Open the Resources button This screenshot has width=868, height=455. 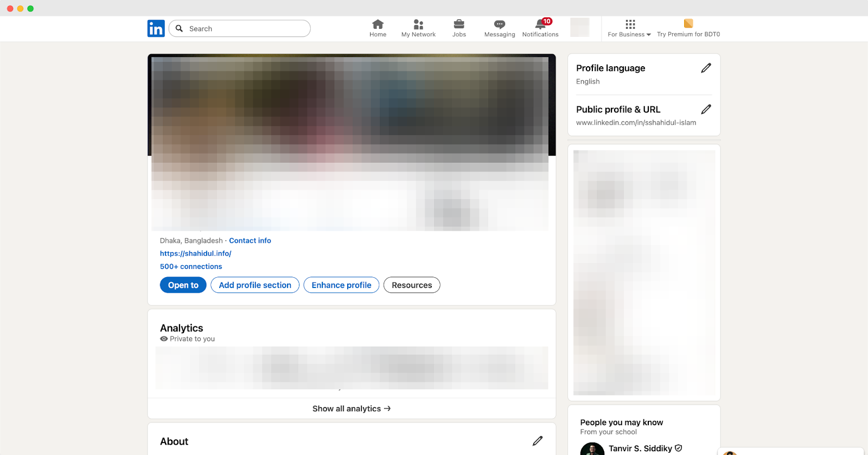pyautogui.click(x=412, y=285)
